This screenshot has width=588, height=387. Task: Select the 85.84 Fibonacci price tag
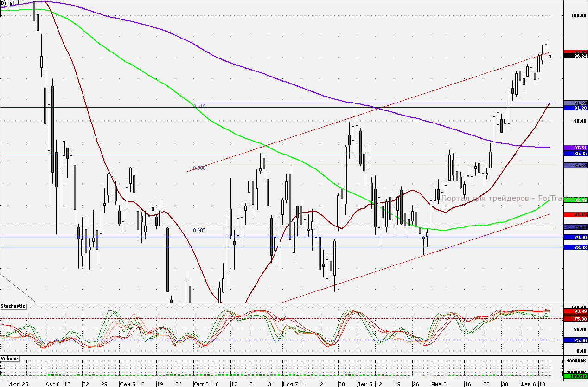point(575,165)
